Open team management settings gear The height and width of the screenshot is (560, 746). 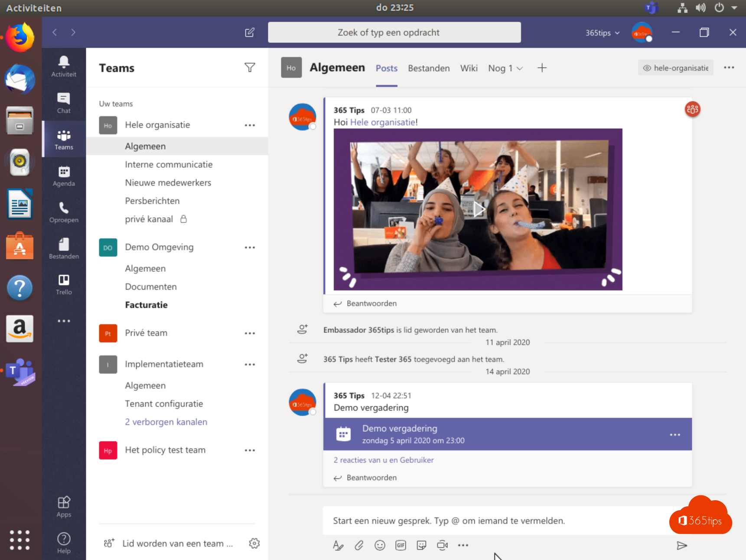pyautogui.click(x=254, y=543)
